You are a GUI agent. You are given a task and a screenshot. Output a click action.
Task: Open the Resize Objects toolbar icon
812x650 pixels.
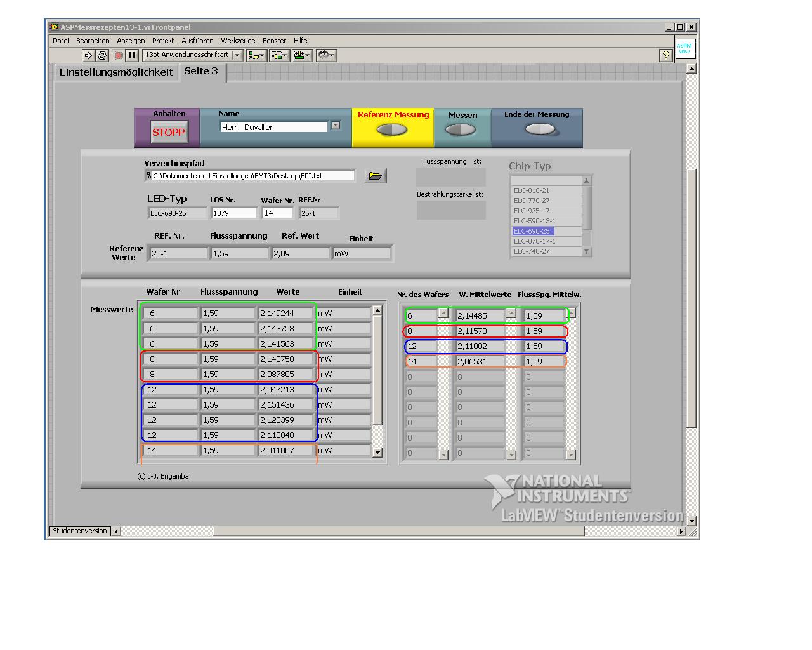303,55
